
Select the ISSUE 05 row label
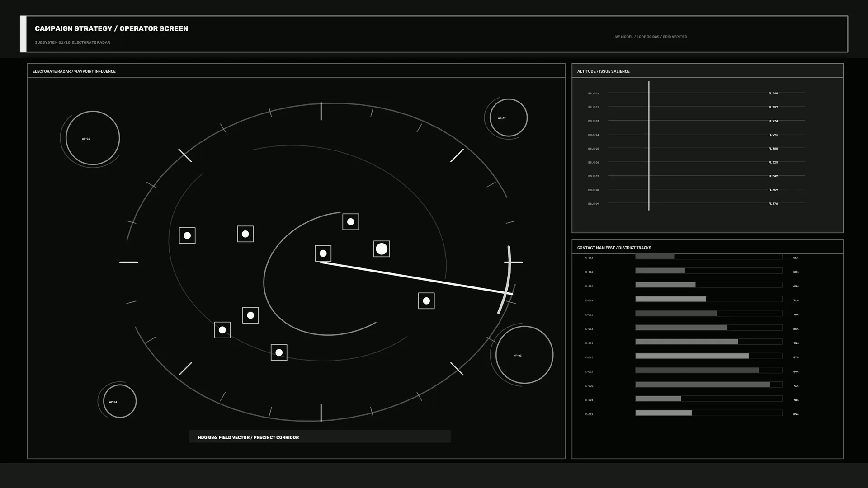click(x=593, y=149)
